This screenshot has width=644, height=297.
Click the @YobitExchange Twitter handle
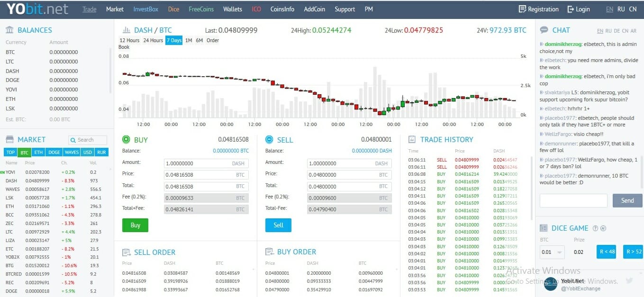coord(581,288)
